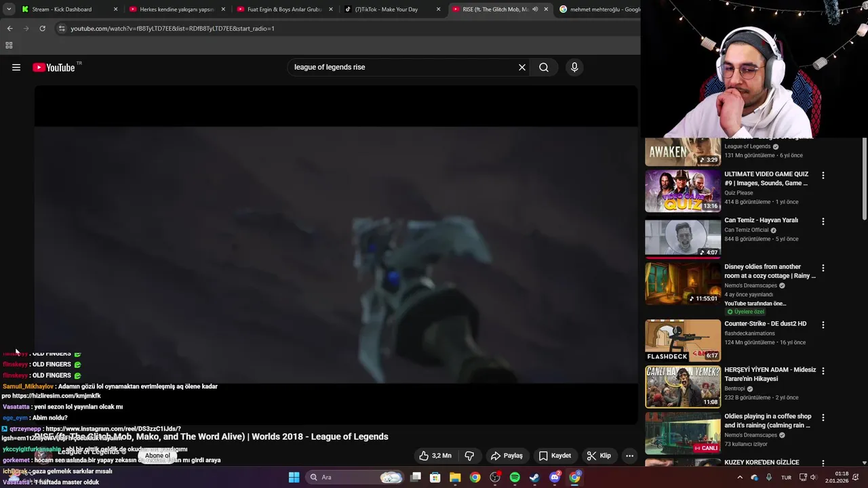Reload the page
This screenshot has height=488, width=868.
(x=42, y=28)
